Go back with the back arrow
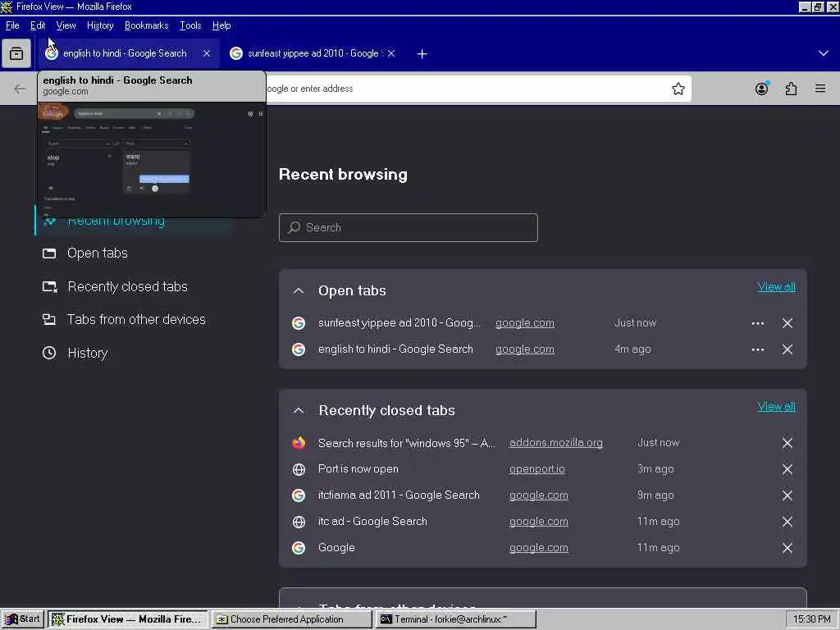Viewport: 840px width, 630px height. pos(20,89)
